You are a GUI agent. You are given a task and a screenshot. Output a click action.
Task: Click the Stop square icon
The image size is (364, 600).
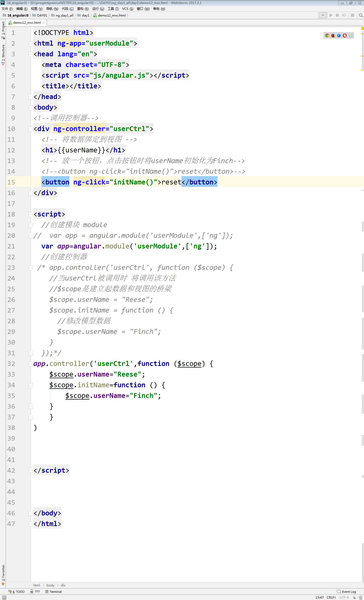coord(353,15)
